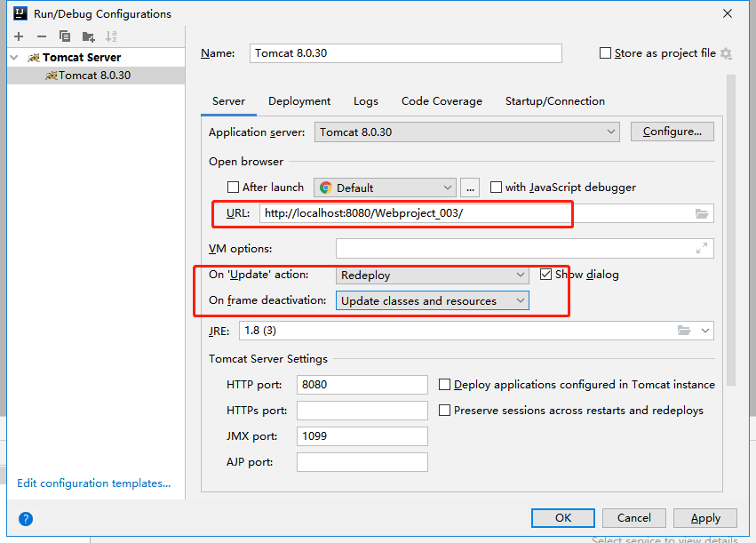Viewport: 756px width, 543px height.
Task: Browse using the URL field folder icon
Action: [702, 213]
